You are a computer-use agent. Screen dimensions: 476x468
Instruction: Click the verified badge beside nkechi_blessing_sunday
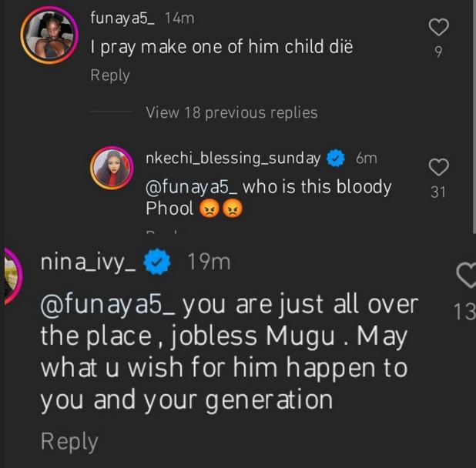(335, 159)
